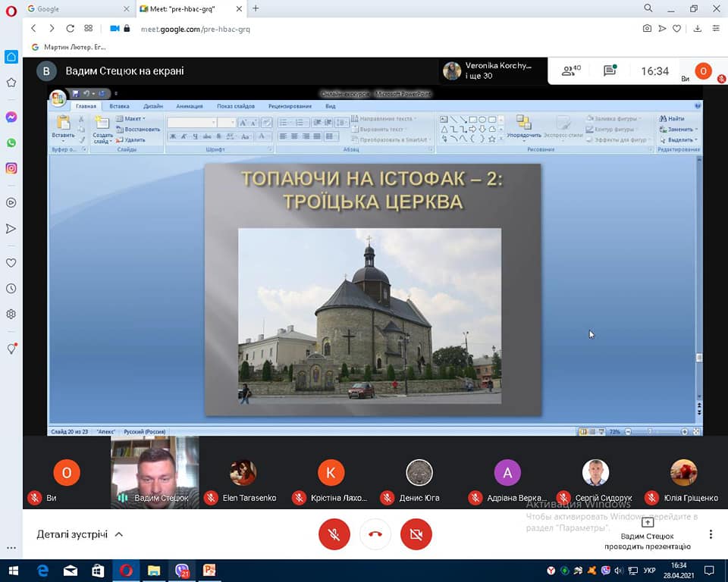Click the Opera bookmarks heart icon
728x582 pixels.
(x=11, y=263)
